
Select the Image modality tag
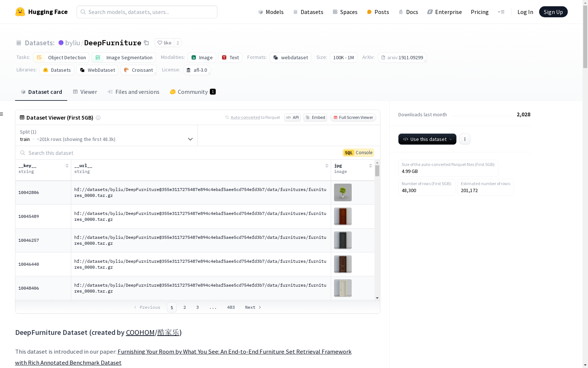202,57
